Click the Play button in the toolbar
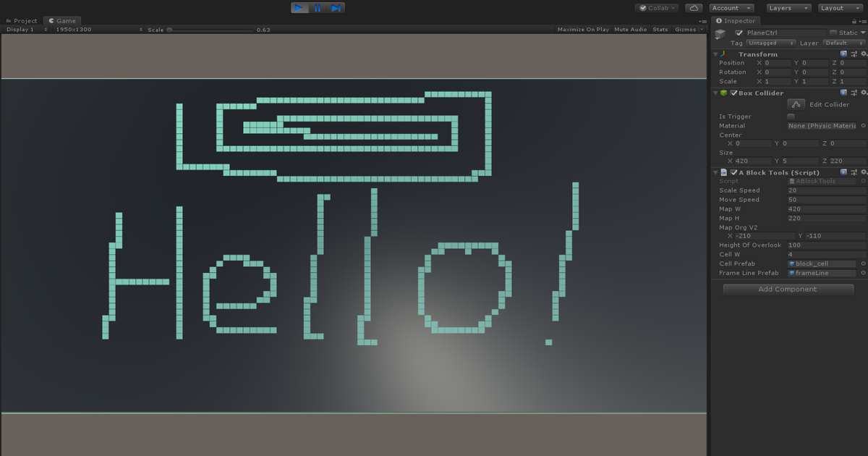This screenshot has height=456, width=868. (x=299, y=8)
